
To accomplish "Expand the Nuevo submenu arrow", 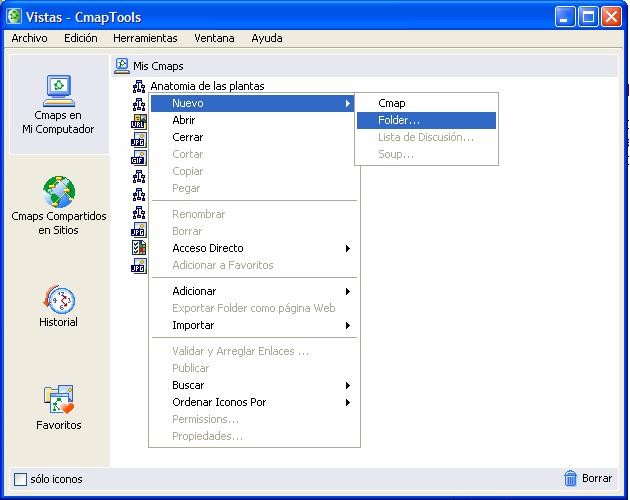I will coord(348,104).
